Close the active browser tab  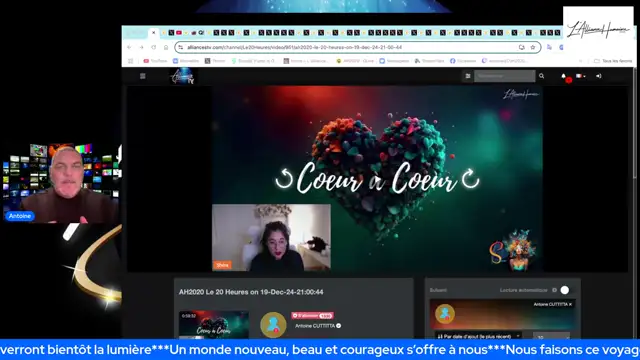pos(153,33)
